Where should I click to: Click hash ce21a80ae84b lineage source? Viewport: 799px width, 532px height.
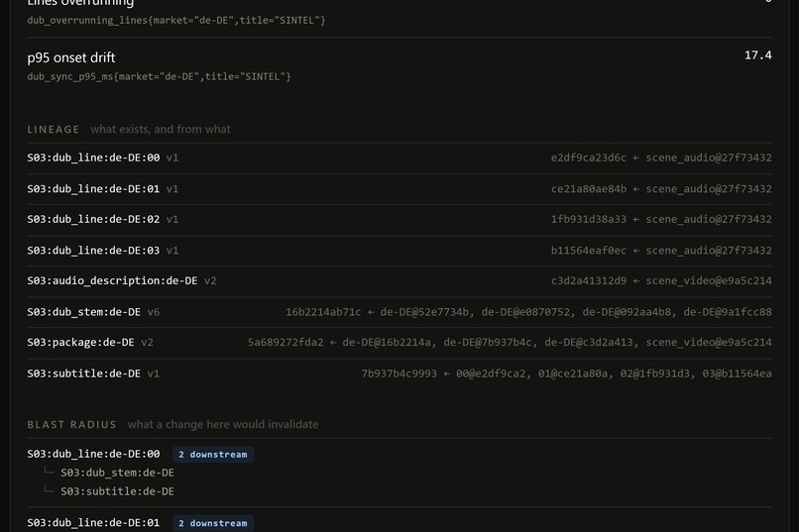(x=661, y=189)
